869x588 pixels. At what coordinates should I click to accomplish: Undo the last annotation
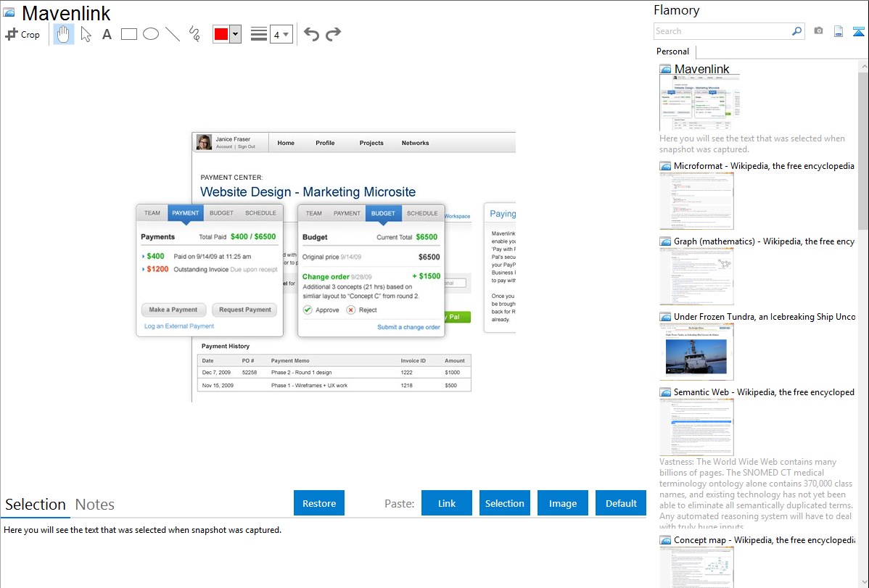[311, 34]
